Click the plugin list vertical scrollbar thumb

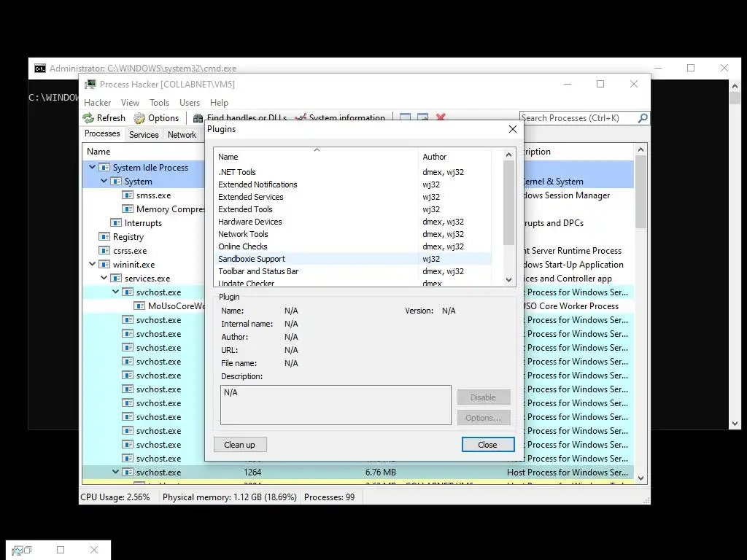pos(508,203)
